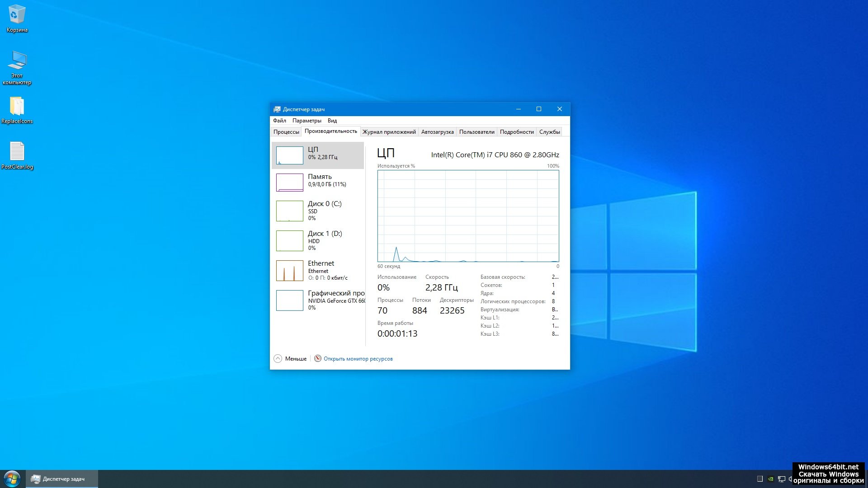Click the network tray icon

pos(781,479)
